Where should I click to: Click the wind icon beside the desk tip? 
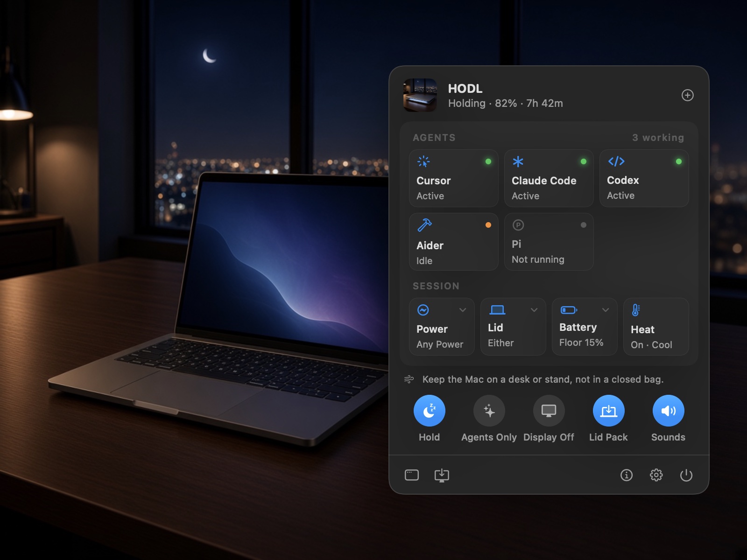click(409, 379)
